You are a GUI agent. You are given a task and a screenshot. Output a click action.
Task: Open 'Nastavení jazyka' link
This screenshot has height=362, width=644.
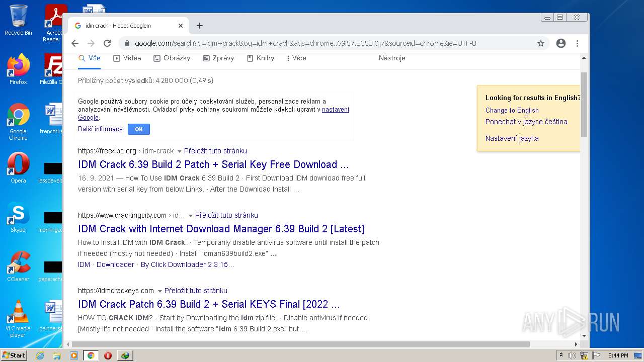pyautogui.click(x=512, y=138)
